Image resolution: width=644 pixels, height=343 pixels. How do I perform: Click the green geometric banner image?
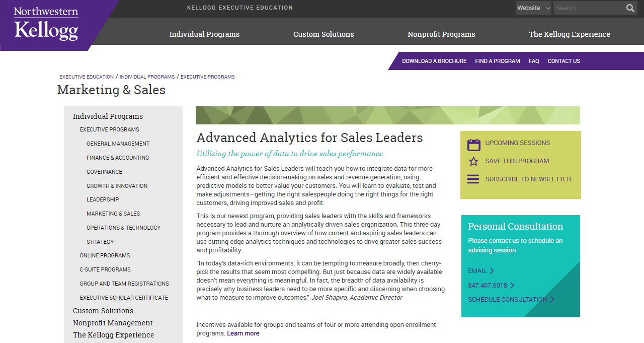point(388,115)
